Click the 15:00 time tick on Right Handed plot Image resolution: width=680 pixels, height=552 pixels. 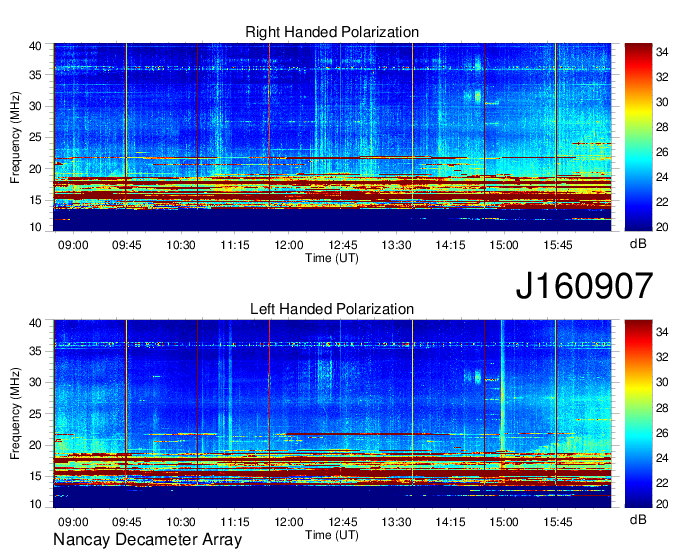[x=504, y=245]
